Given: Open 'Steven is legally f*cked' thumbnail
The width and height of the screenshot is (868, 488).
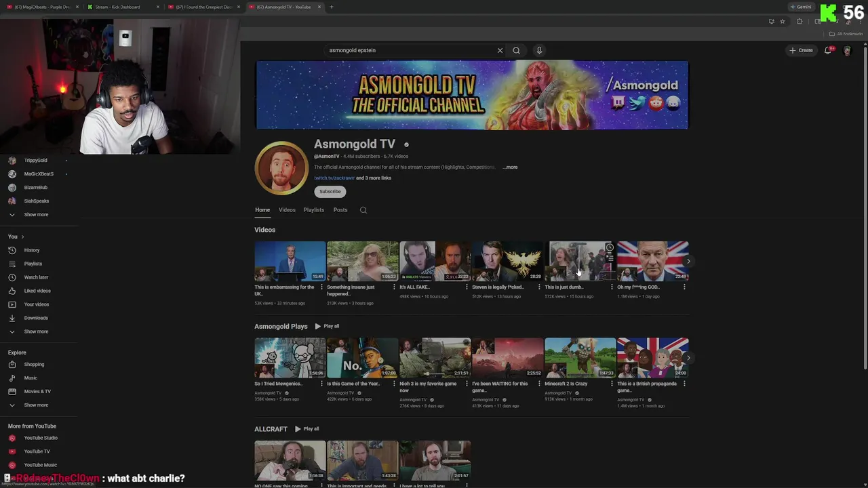Looking at the screenshot, I should click(x=507, y=261).
